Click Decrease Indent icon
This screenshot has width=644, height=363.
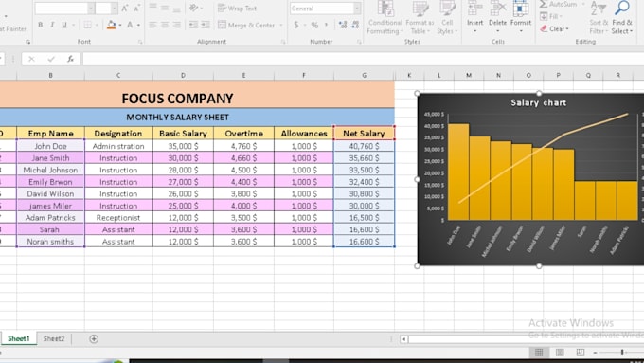193,25
